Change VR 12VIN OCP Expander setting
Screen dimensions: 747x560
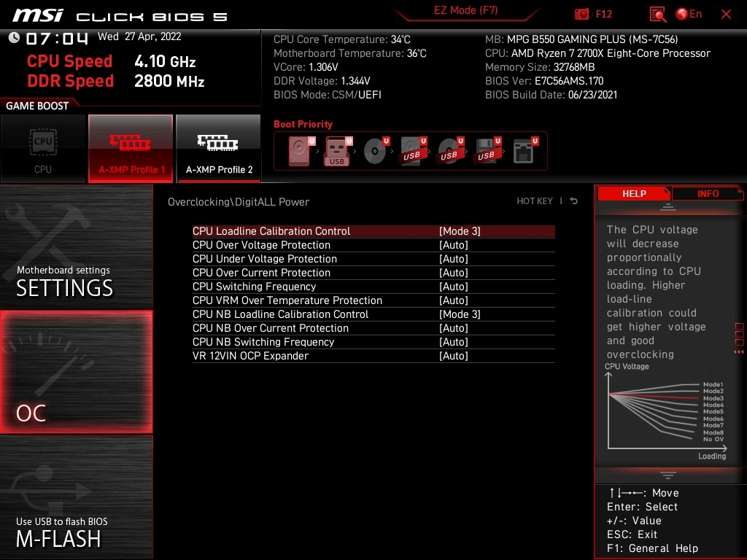[453, 356]
